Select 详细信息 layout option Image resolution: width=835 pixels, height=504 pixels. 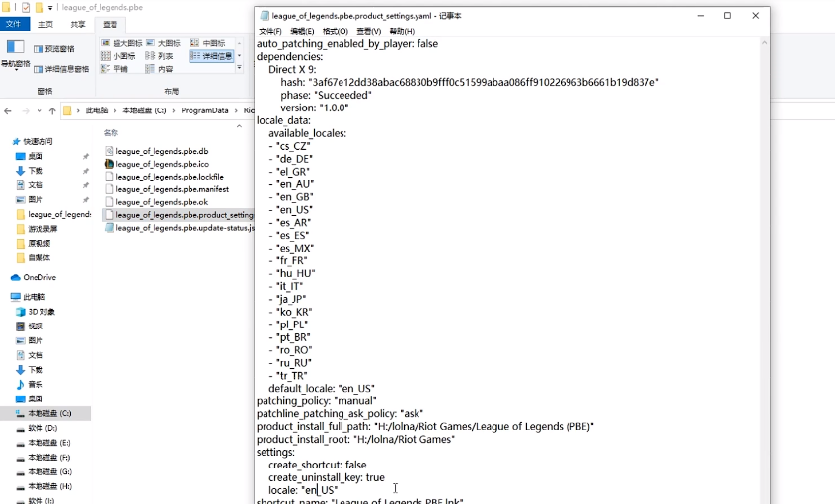point(211,56)
